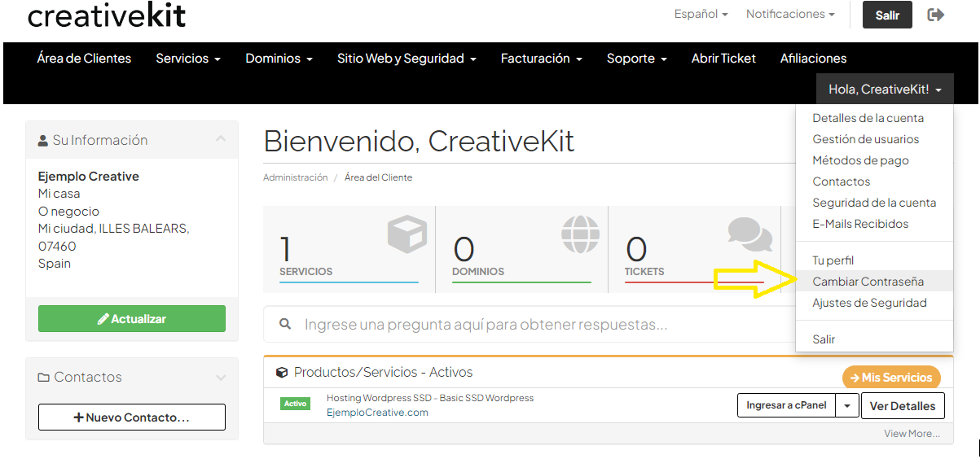
Task: Open the Español language dropdown
Action: [701, 14]
